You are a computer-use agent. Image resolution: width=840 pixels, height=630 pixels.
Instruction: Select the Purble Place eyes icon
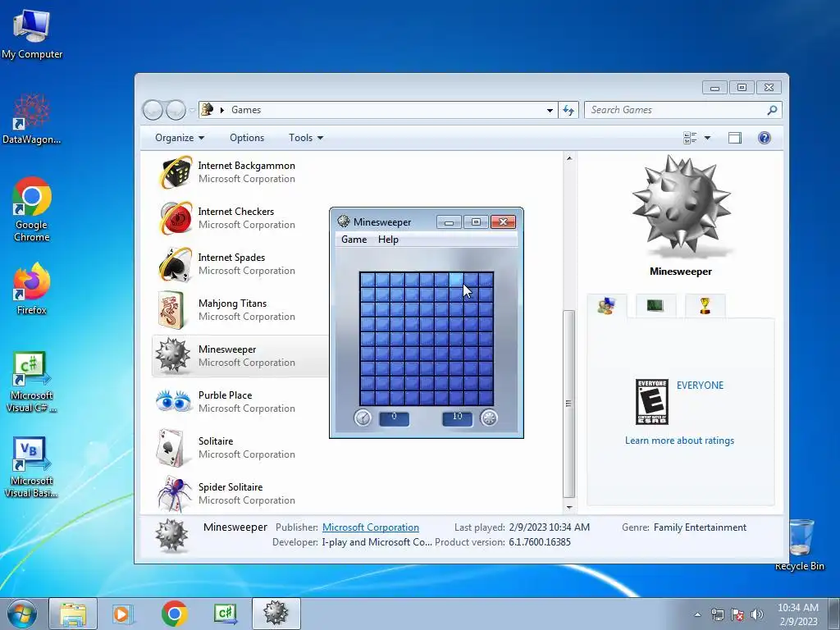(x=173, y=401)
